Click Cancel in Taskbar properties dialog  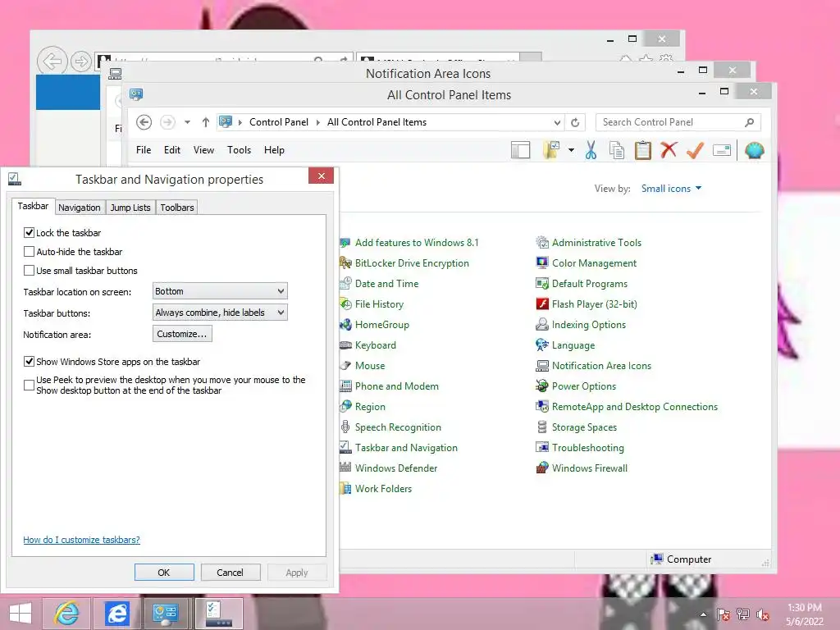click(230, 572)
